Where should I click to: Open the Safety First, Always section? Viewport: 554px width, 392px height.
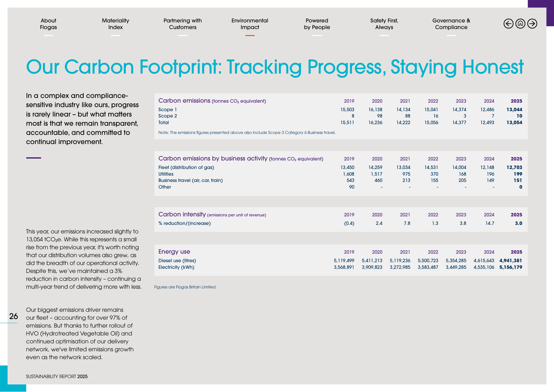[x=384, y=24]
